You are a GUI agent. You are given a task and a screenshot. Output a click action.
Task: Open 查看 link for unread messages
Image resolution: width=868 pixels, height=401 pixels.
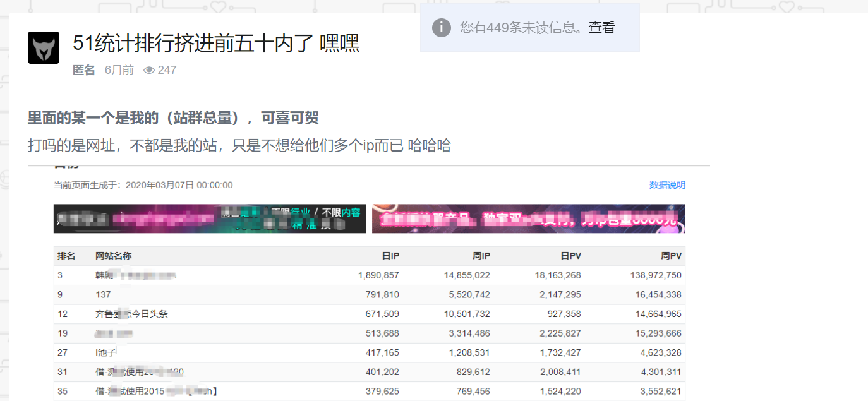coord(601,28)
